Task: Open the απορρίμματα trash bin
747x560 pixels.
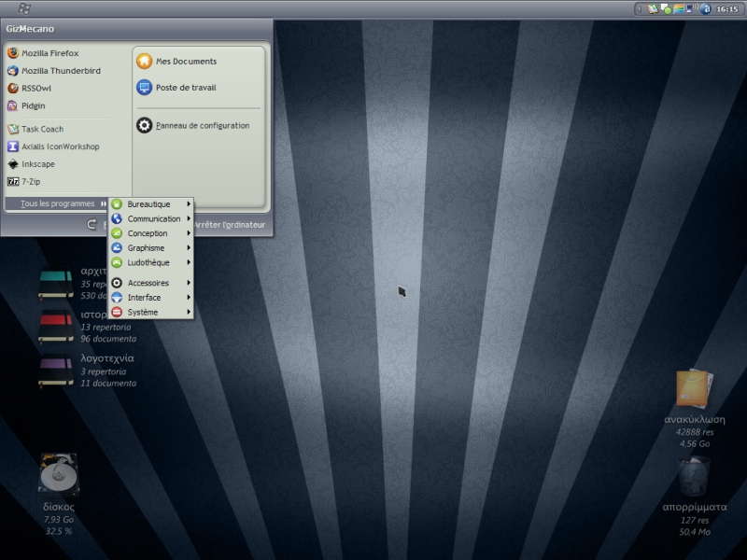Action: point(694,476)
